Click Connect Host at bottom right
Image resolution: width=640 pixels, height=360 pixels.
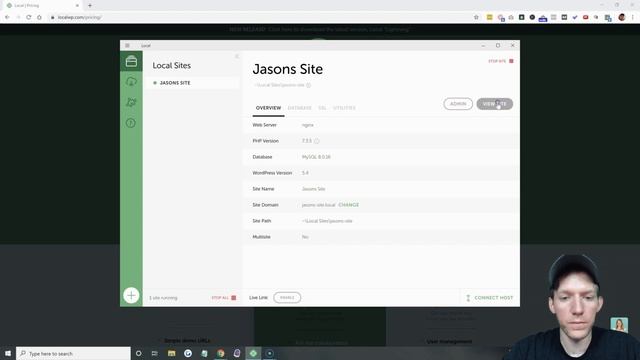[489, 298]
